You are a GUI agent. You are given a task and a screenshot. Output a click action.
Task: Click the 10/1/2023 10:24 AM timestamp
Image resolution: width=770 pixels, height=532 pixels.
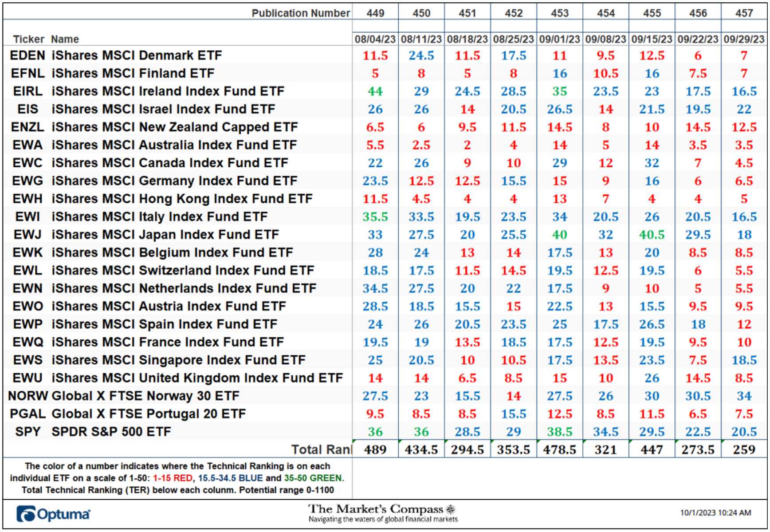[x=715, y=513]
